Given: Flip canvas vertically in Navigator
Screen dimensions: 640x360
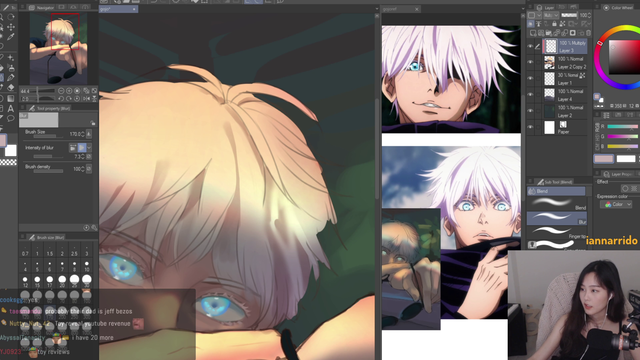Looking at the screenshot, I should [94, 98].
